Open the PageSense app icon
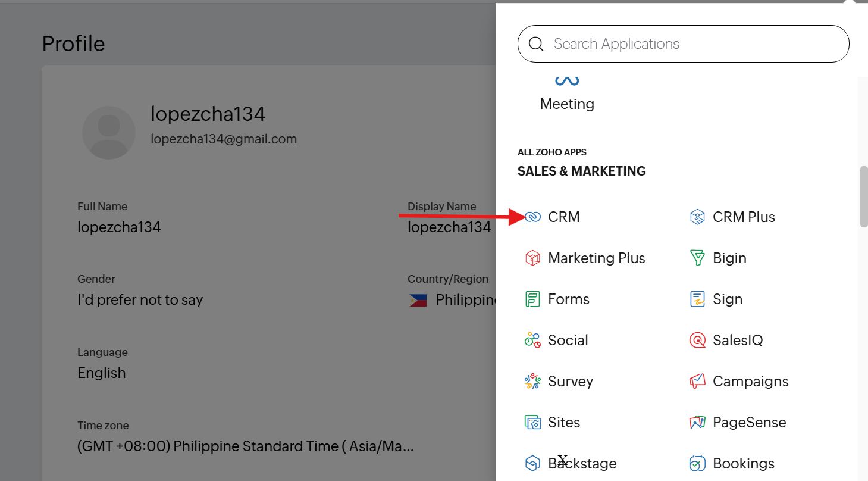This screenshot has height=481, width=868. (697, 423)
